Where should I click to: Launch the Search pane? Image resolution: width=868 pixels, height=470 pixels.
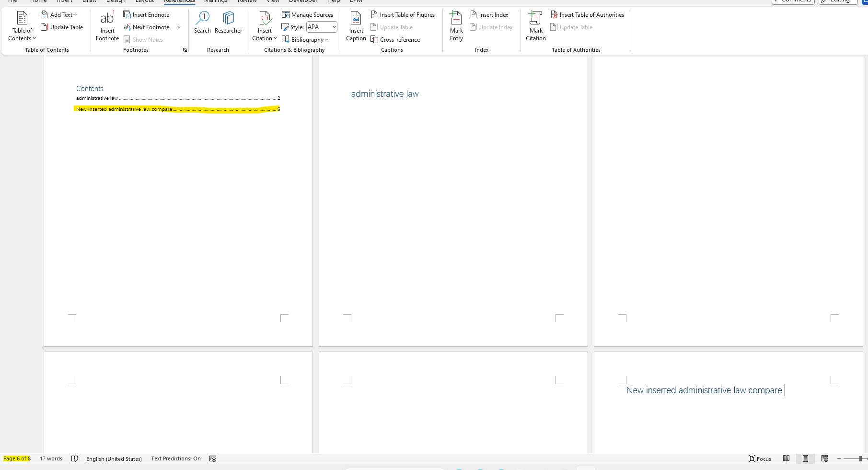tap(202, 23)
